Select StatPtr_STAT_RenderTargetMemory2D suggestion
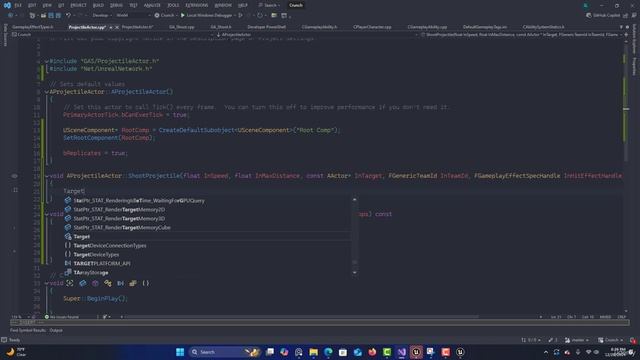Image resolution: width=640 pixels, height=360 pixels. (x=207, y=209)
